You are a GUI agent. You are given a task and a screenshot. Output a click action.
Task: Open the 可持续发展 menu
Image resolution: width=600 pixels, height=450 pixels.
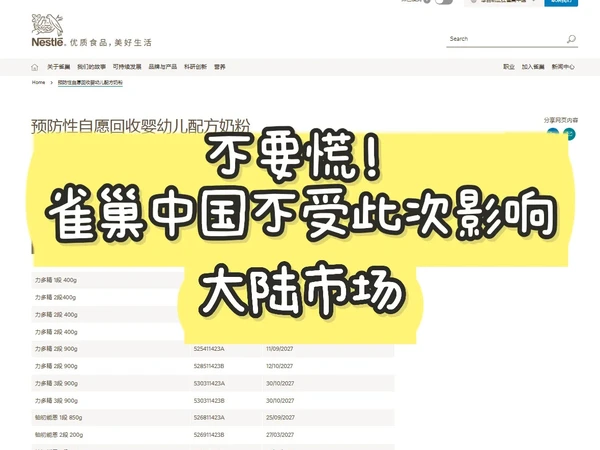(x=127, y=67)
